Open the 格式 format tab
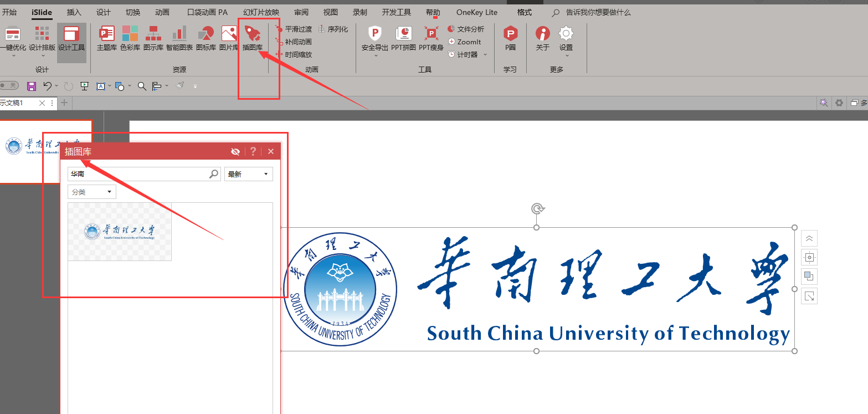The width and height of the screenshot is (868, 414). 524,12
